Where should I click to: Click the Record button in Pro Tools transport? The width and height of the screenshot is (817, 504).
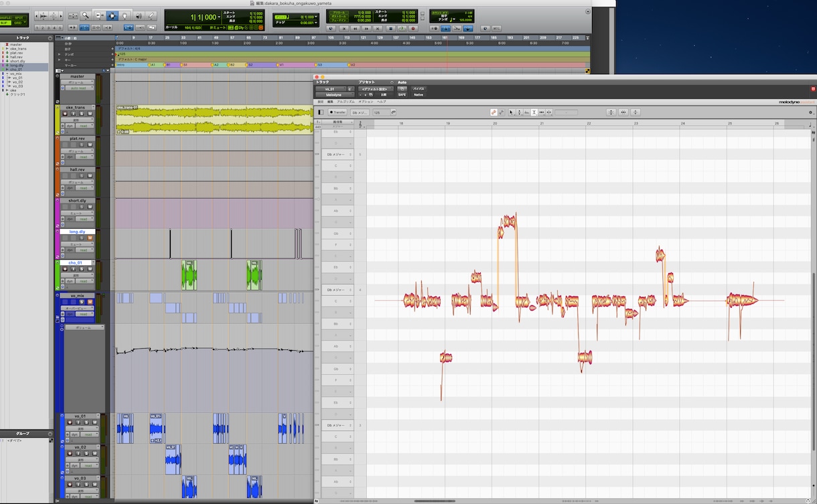tap(413, 29)
